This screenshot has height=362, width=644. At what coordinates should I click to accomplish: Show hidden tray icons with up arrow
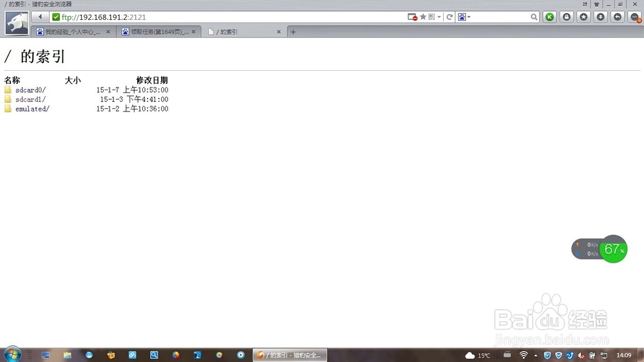point(536,356)
